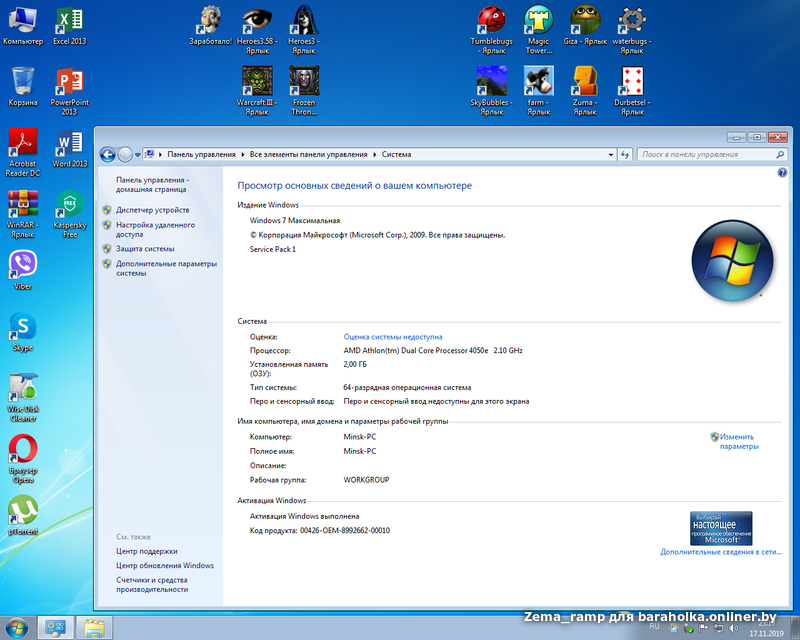Open Центр обновления Windows link
Viewport: 800px width, 640px height.
click(165, 565)
